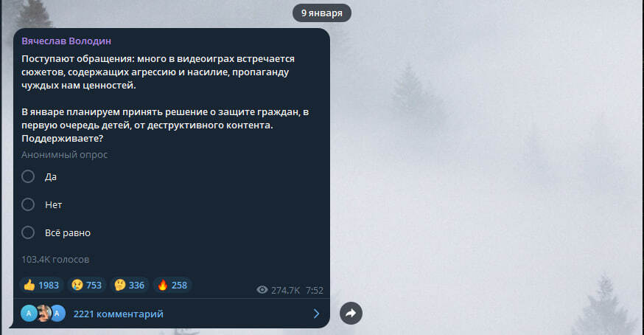Add crying face reaction with 753

coord(87,286)
